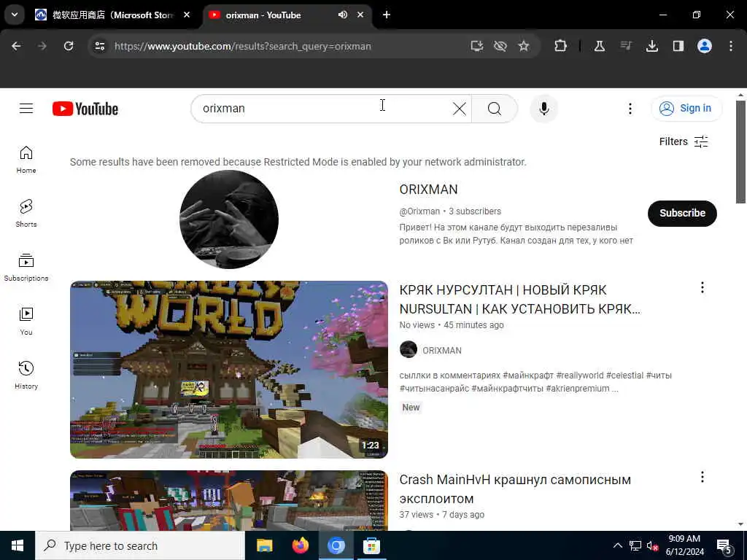The height and width of the screenshot is (560, 747).
Task: Open Microsoft Store from the taskbar
Action: click(371, 545)
